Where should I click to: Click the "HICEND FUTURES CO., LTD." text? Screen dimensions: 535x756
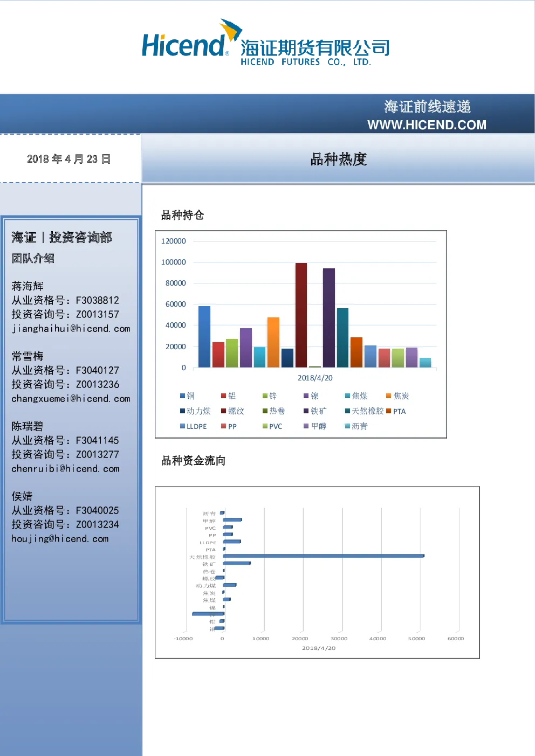tap(306, 62)
